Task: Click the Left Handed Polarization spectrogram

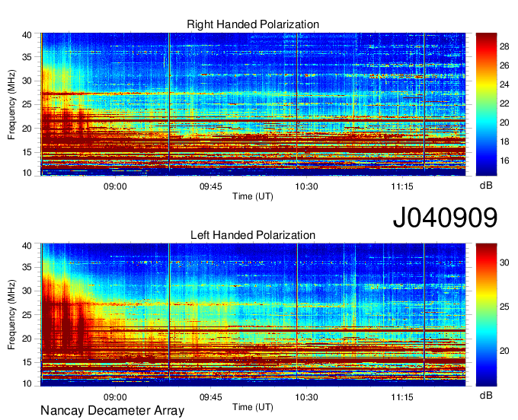Action: [x=253, y=315]
